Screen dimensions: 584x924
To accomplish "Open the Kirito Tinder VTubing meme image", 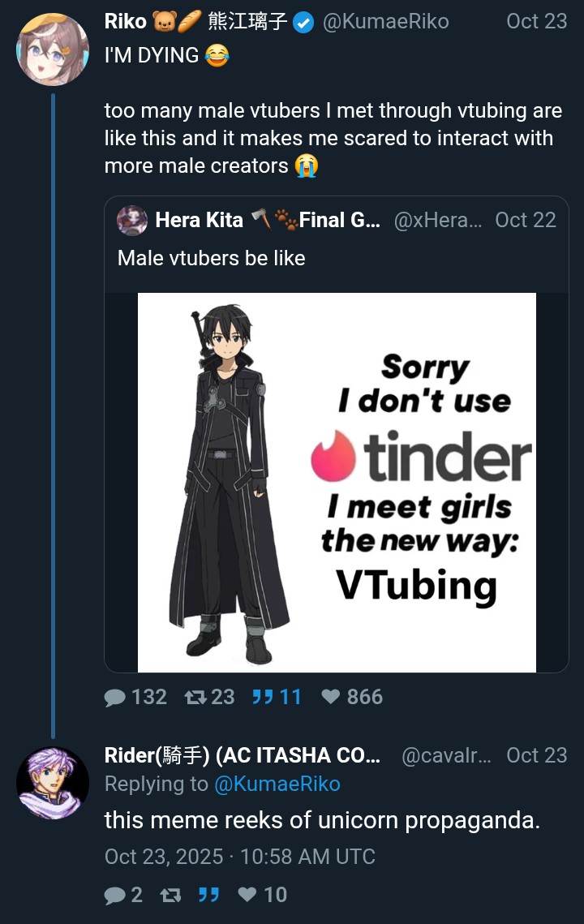I will pos(337,483).
